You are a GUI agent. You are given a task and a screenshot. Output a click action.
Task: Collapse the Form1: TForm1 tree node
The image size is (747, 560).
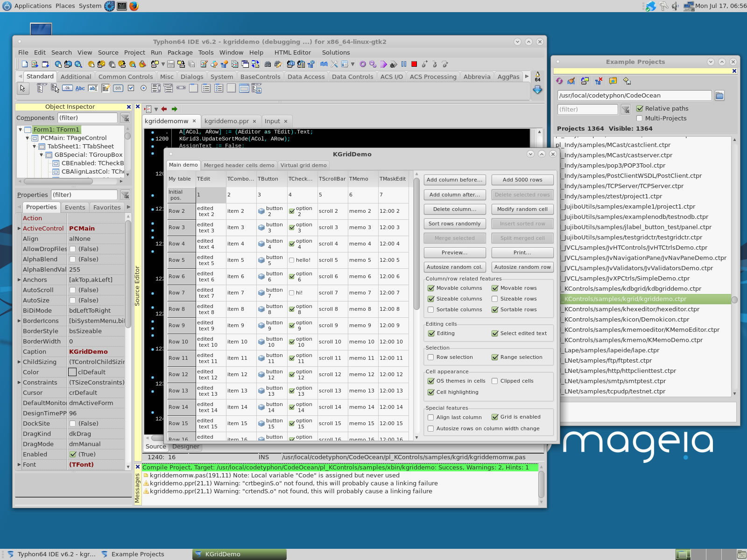coord(20,130)
